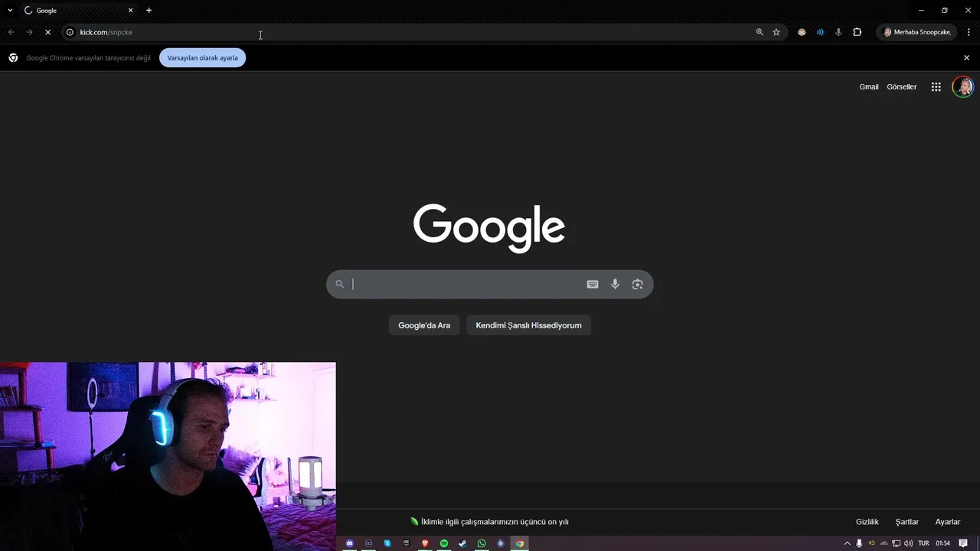This screenshot has height=551, width=980.
Task: Set Chrome as default with Varsayılan olarak ayarla
Action: [x=202, y=57]
